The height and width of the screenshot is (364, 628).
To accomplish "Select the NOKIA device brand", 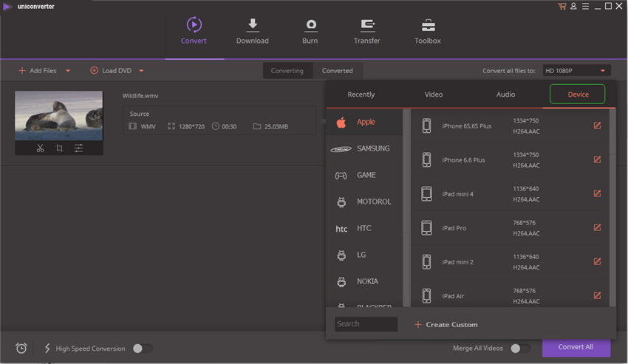I will (x=364, y=281).
